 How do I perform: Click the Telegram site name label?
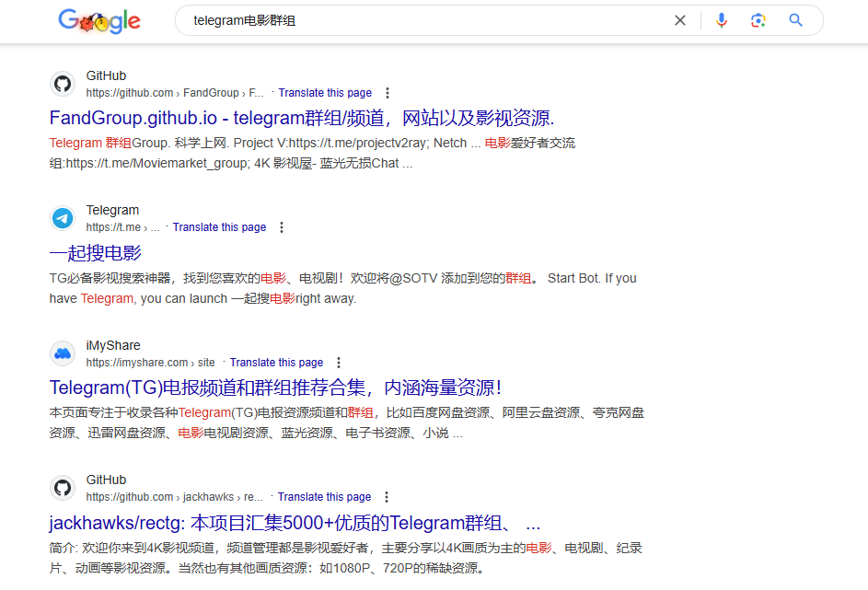(112, 210)
